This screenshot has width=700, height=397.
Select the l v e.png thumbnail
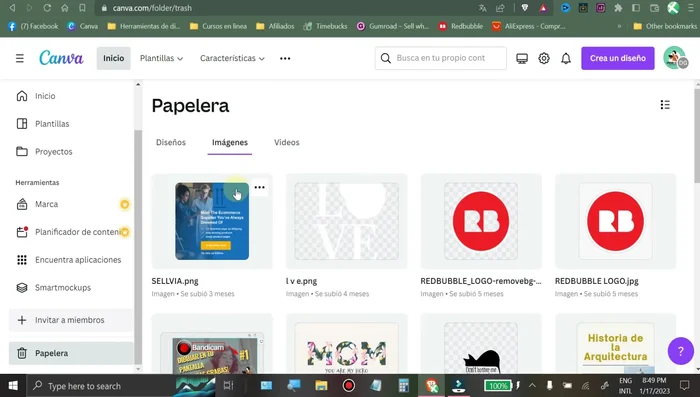click(x=346, y=221)
